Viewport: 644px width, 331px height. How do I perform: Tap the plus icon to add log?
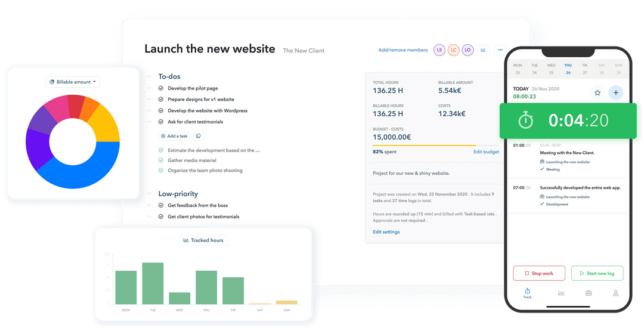pyautogui.click(x=615, y=92)
